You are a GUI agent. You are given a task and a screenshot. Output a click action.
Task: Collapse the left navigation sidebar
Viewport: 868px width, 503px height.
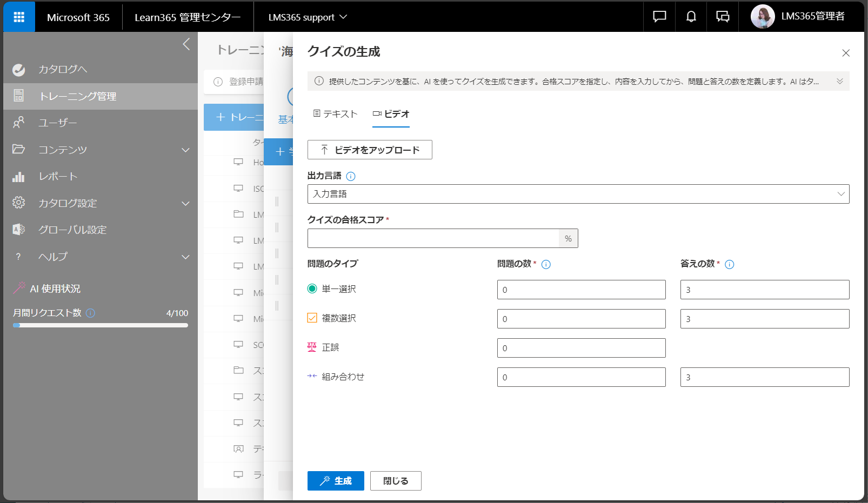pos(186,44)
